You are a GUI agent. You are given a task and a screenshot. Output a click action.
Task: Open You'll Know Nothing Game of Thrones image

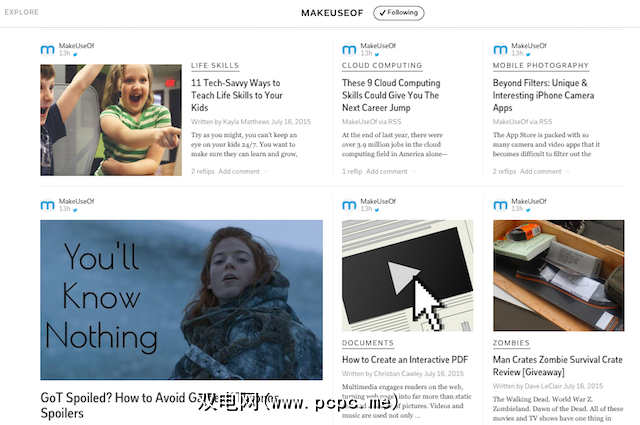click(181, 300)
